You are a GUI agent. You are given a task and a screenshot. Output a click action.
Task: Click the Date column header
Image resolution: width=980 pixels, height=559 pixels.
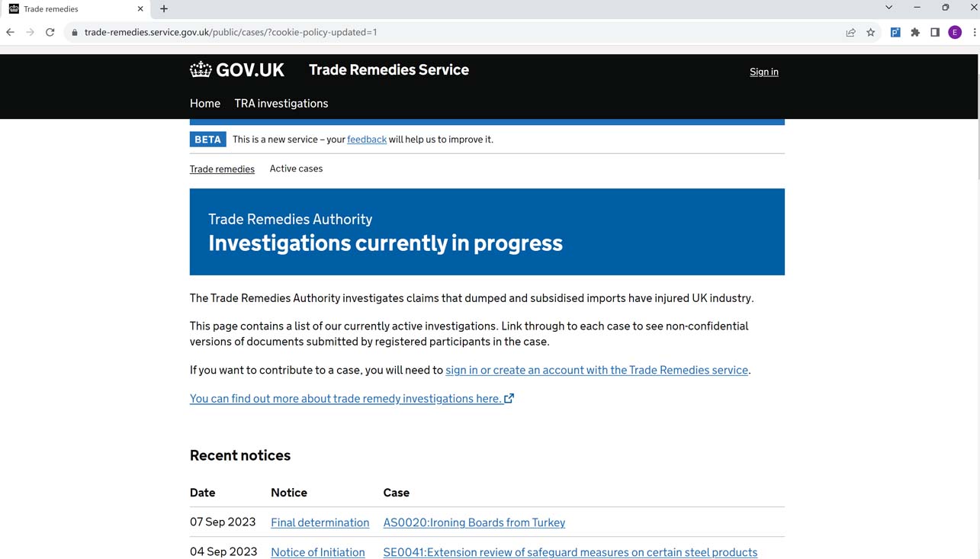[x=203, y=493]
